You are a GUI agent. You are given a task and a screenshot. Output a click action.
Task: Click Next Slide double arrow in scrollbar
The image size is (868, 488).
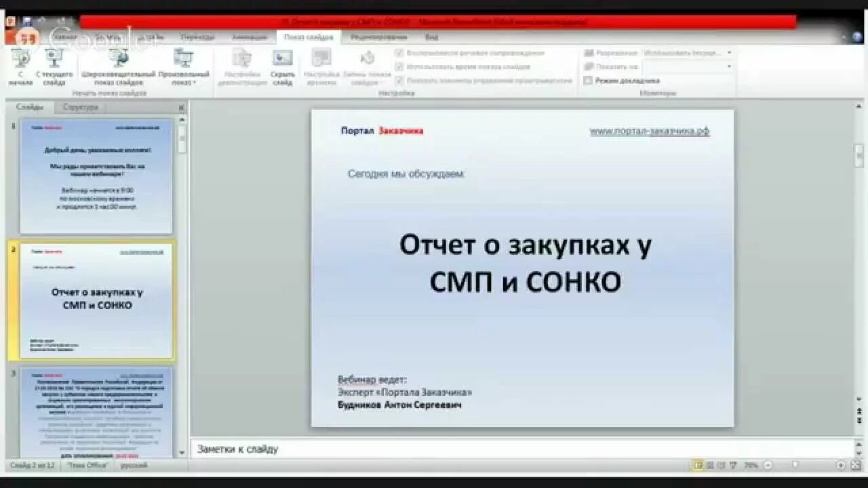click(x=859, y=420)
